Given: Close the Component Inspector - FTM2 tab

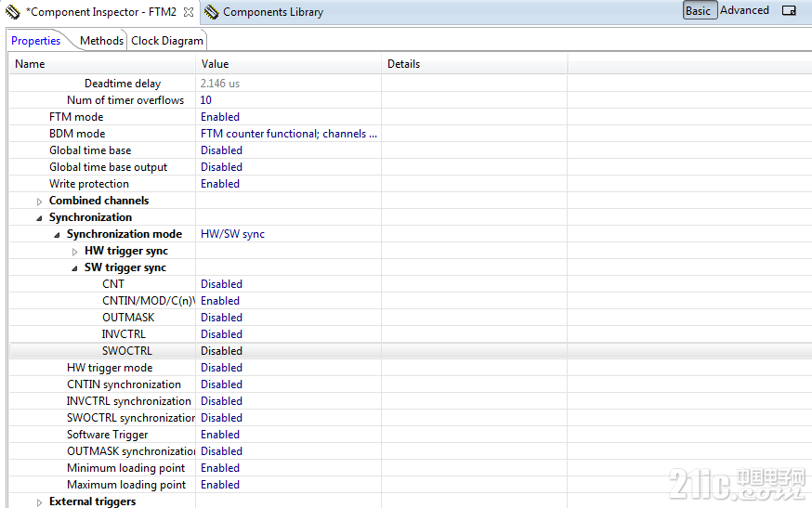Looking at the screenshot, I should click(189, 12).
